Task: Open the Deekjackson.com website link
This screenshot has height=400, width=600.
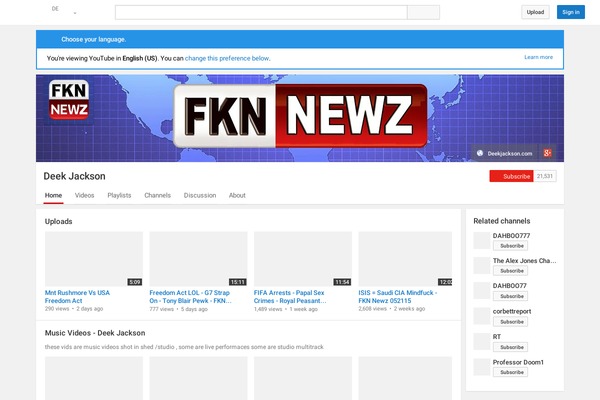Action: tap(509, 153)
